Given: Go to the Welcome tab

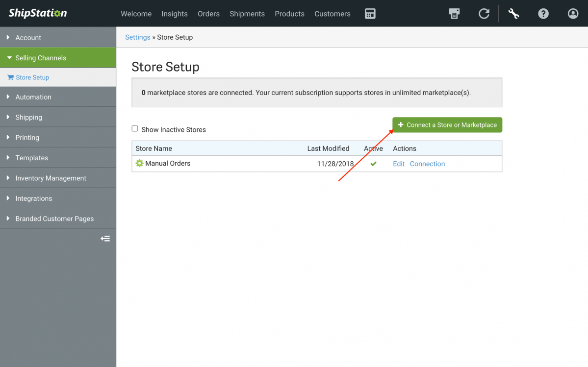Looking at the screenshot, I should pos(136,14).
